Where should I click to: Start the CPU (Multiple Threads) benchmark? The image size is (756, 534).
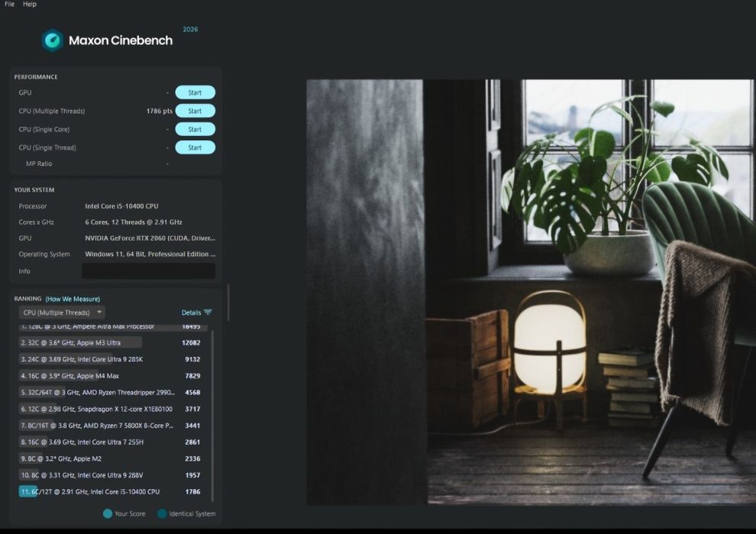click(195, 111)
